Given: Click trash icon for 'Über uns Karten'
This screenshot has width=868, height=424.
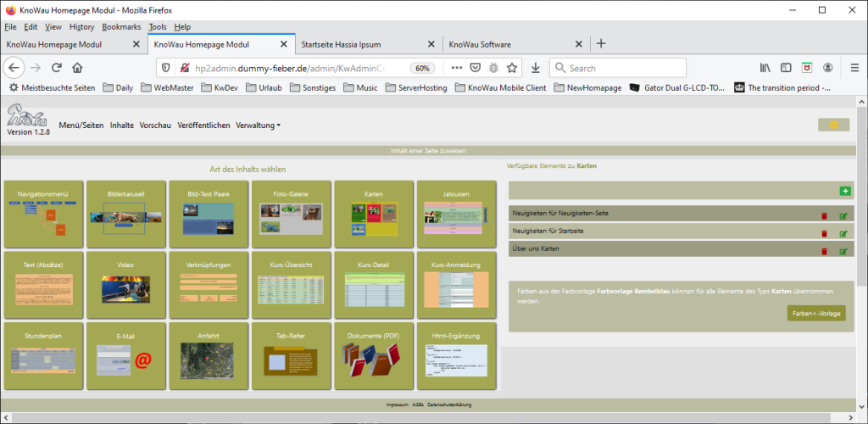Looking at the screenshot, I should coord(824,251).
